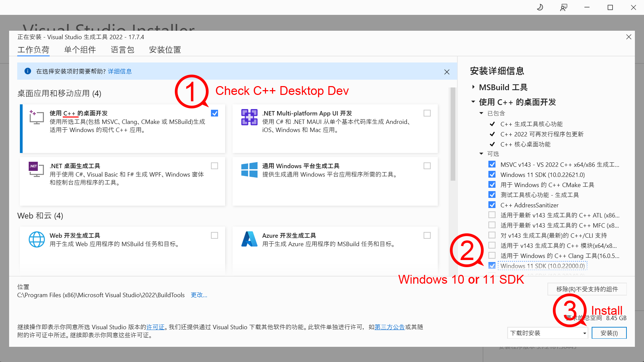Open the feedback icon in title bar
This screenshot has height=362, width=644.
(563, 7)
